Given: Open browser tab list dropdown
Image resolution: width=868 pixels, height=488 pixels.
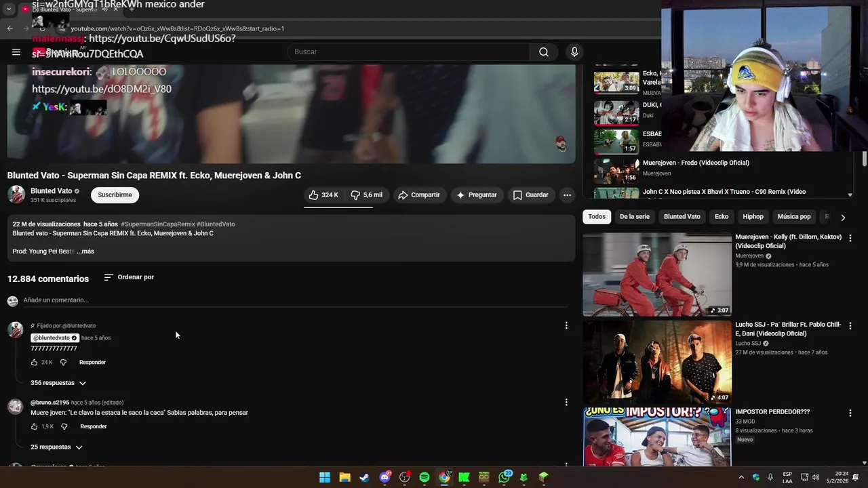Looking at the screenshot, I should click(9, 9).
